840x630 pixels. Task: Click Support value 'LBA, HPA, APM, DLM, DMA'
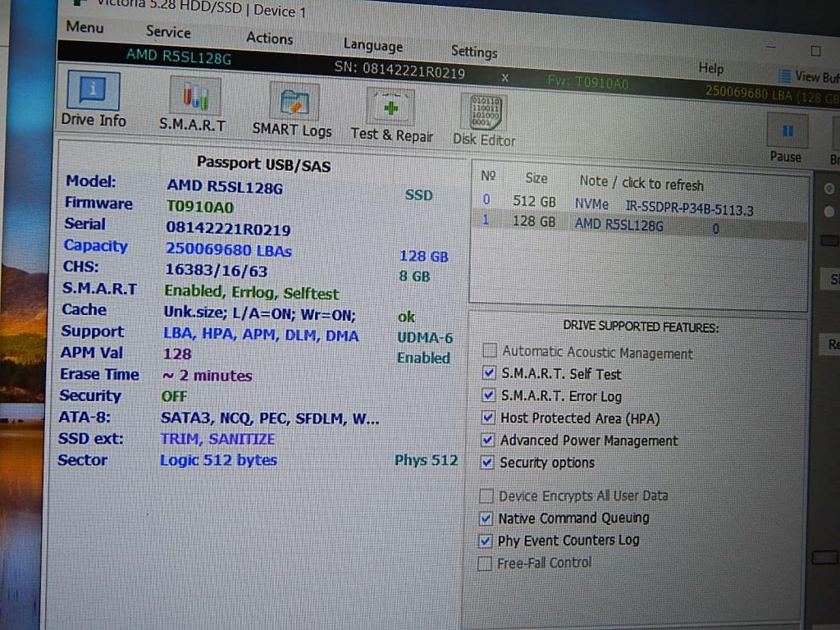(x=261, y=336)
